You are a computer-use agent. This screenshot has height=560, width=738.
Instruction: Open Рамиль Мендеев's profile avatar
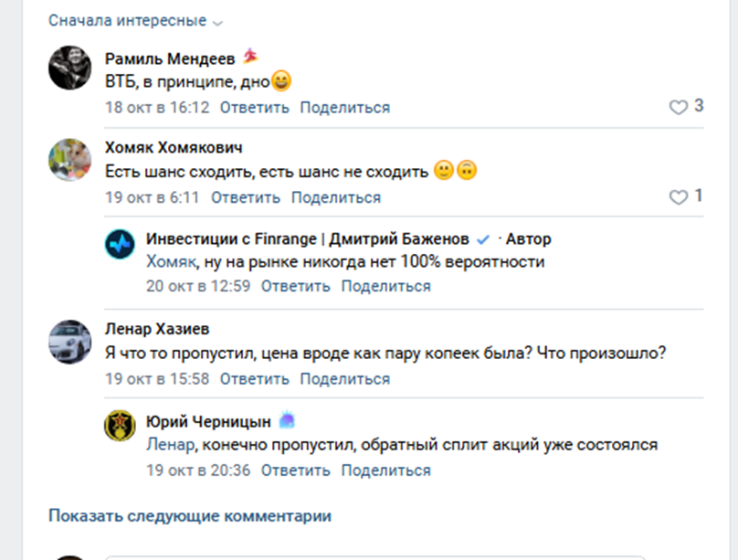pos(69,70)
